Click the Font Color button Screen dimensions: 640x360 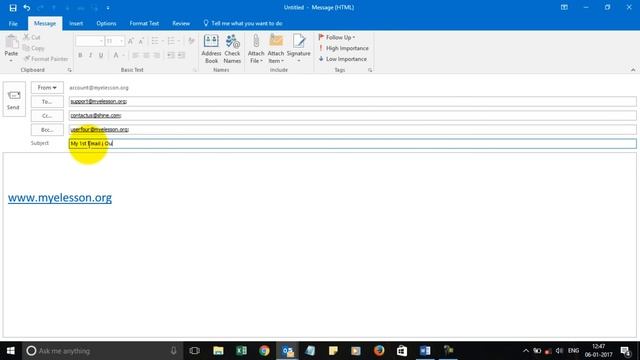click(x=116, y=56)
